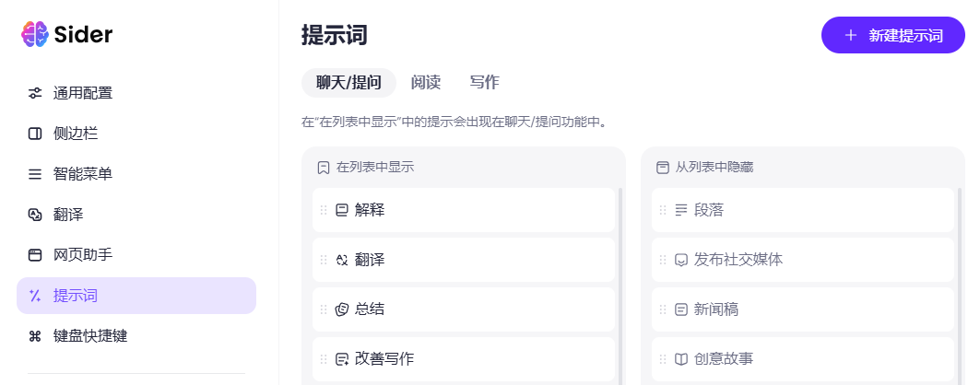Click the 在列表中显示 list scrollbar

620,276
